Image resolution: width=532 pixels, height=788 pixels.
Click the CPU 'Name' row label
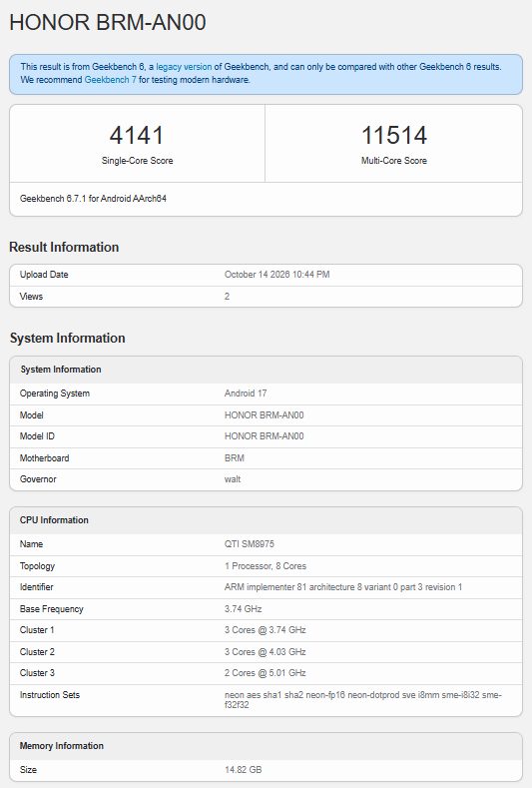(x=31, y=544)
